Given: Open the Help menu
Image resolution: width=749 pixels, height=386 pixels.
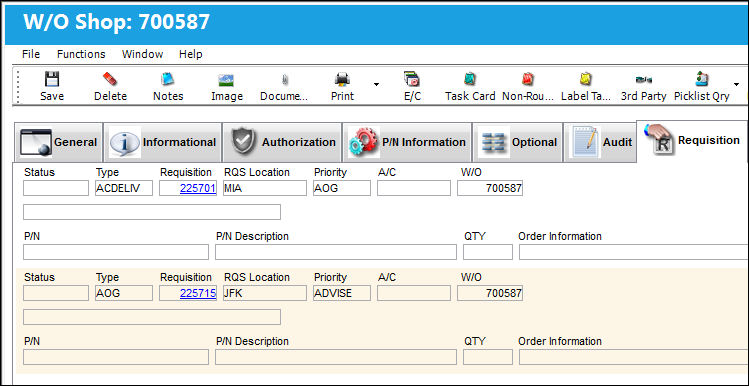Looking at the screenshot, I should coord(191,54).
